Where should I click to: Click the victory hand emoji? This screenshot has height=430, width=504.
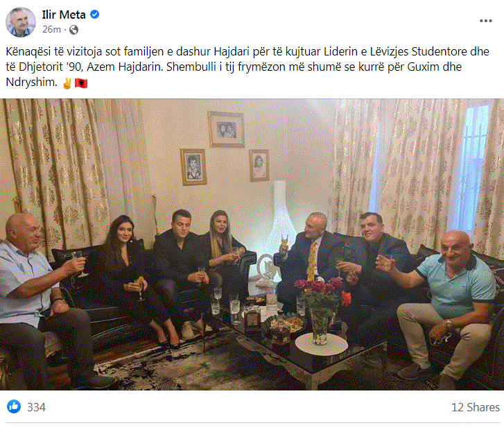pyautogui.click(x=67, y=83)
